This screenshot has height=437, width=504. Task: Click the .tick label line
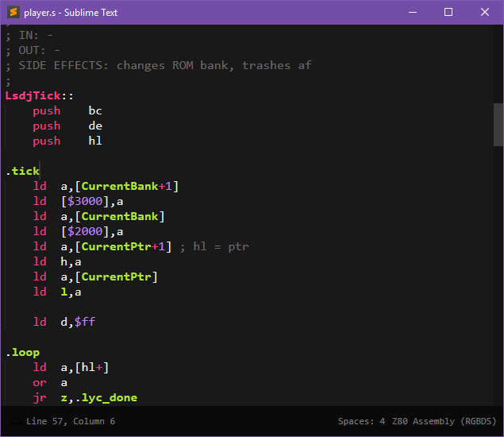23,171
